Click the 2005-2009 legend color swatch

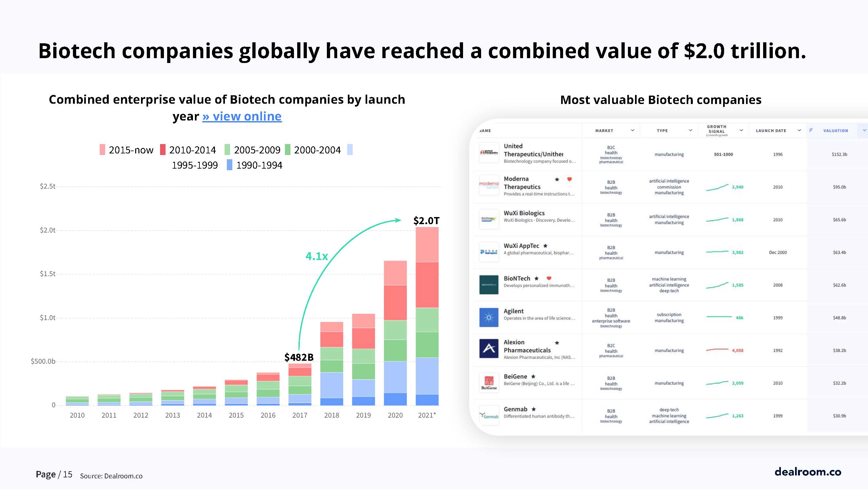tap(227, 150)
